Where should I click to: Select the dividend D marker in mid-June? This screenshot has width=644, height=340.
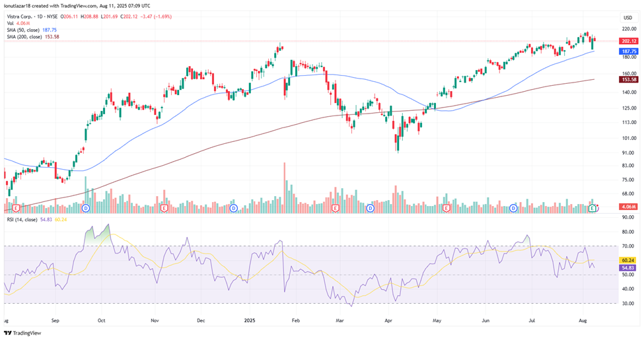tap(514, 208)
